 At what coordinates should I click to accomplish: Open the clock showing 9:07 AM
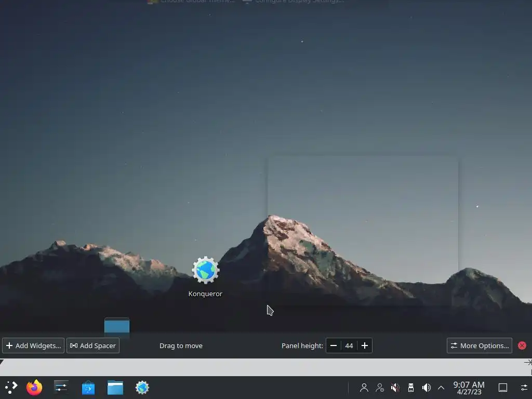point(469,388)
